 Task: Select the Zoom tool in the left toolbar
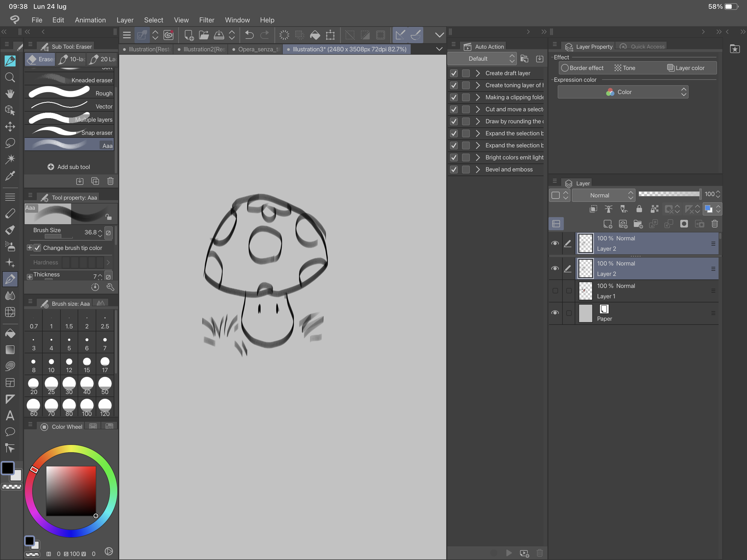[x=10, y=78]
